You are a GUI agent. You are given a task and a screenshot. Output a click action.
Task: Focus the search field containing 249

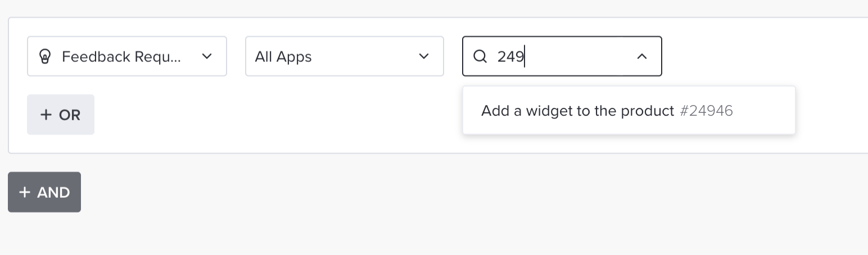(x=562, y=56)
